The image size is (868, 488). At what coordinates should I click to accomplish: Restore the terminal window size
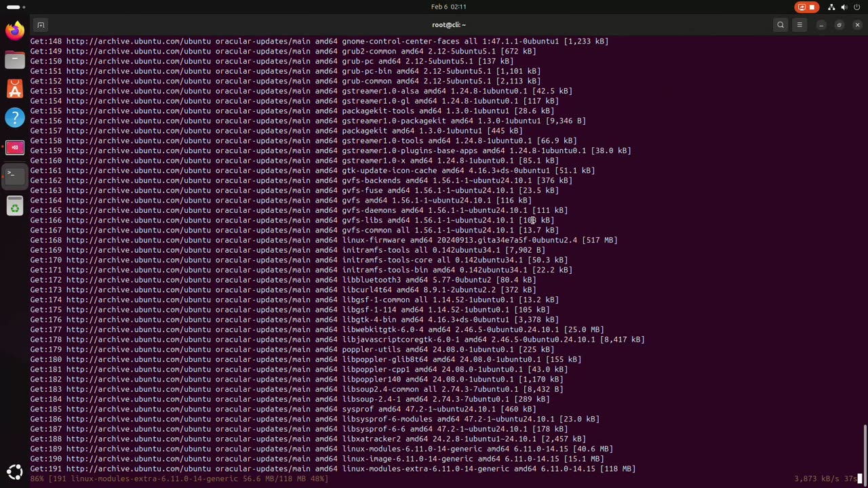839,25
